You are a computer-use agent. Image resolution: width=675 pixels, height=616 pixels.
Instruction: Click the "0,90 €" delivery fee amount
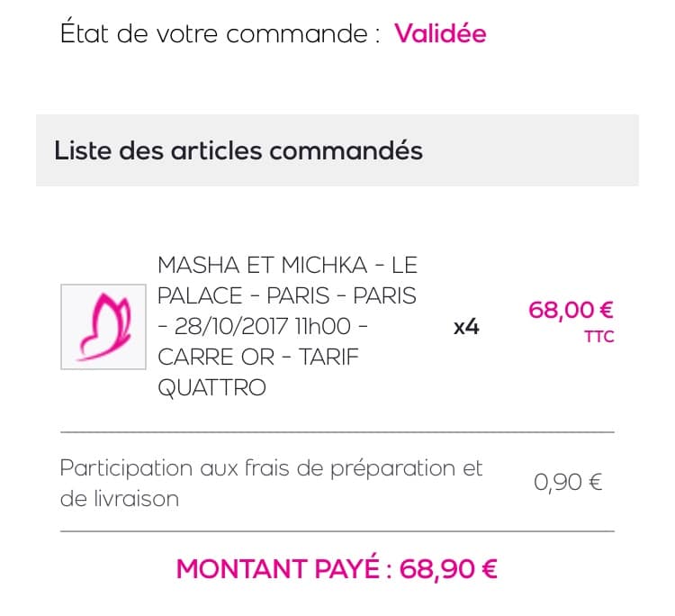pos(567,483)
